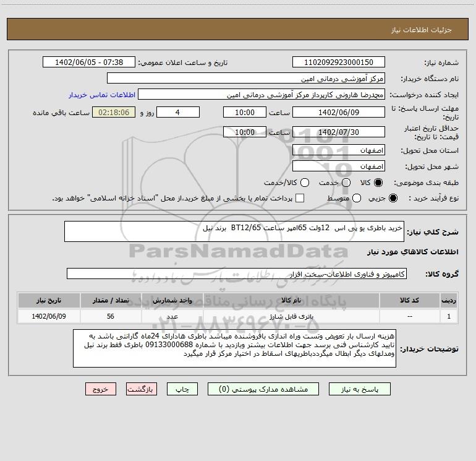This screenshot has height=461, width=476.
Task: Click the unit cell عدد
Action: pos(172,316)
